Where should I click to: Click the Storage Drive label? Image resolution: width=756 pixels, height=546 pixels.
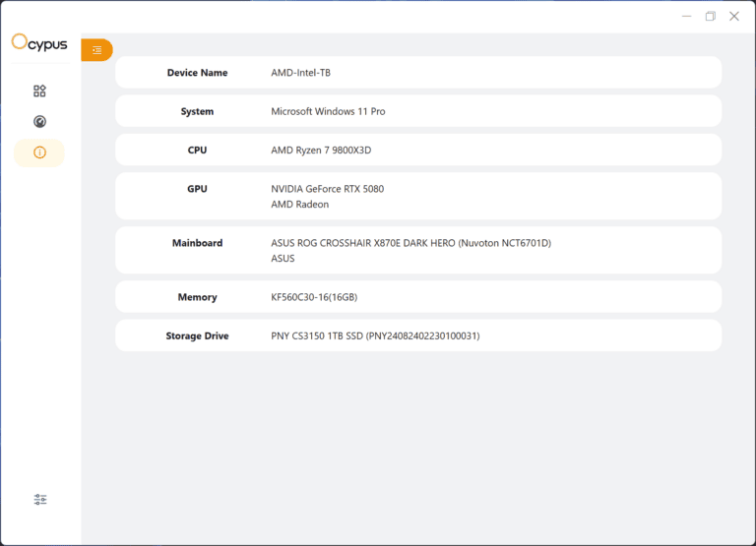pos(197,336)
